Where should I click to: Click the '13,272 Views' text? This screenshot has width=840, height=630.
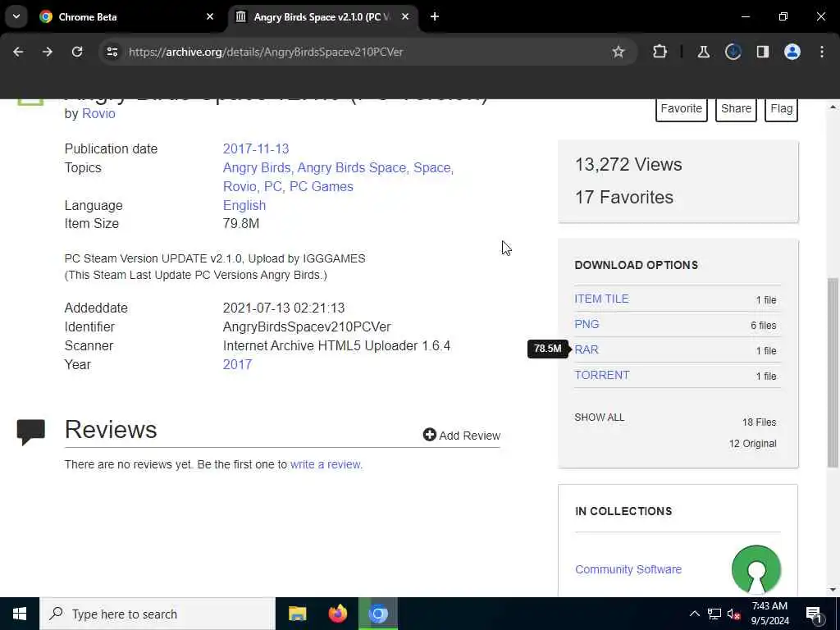coord(628,164)
